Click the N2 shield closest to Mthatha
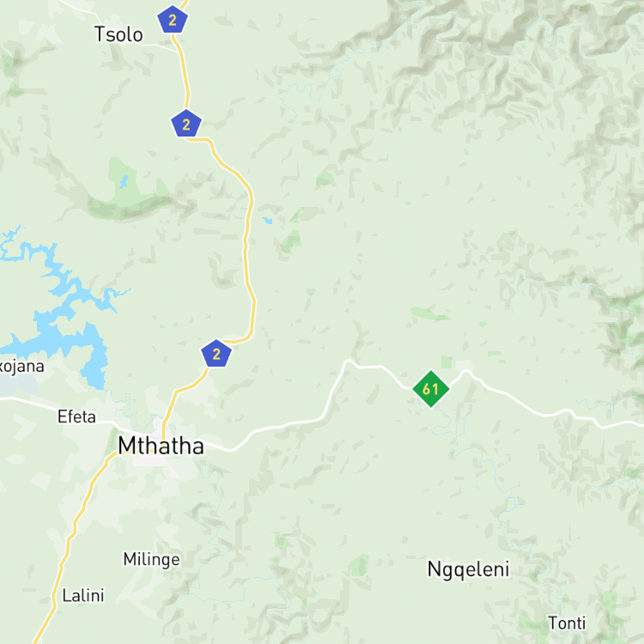Viewport: 644px width, 644px height. [x=216, y=353]
